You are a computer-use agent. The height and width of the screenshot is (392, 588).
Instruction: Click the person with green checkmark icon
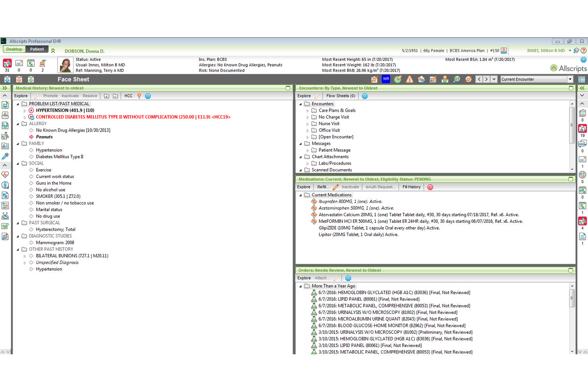click(445, 79)
